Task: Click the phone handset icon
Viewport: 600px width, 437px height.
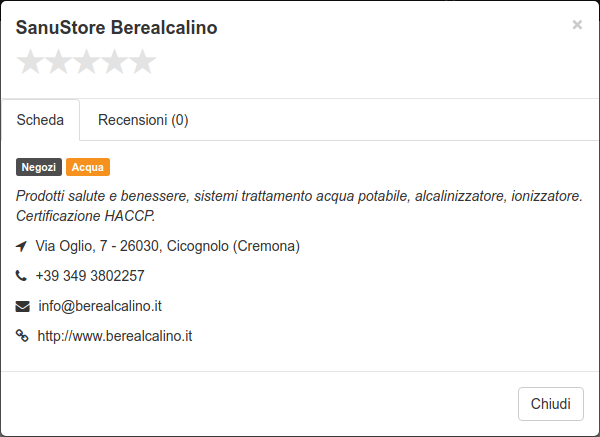Action: pos(21,276)
